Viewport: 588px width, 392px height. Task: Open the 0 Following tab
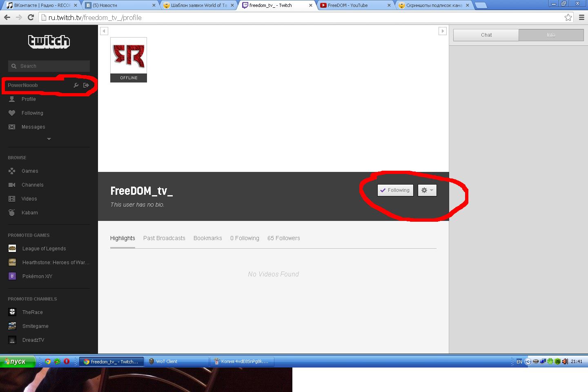point(245,238)
